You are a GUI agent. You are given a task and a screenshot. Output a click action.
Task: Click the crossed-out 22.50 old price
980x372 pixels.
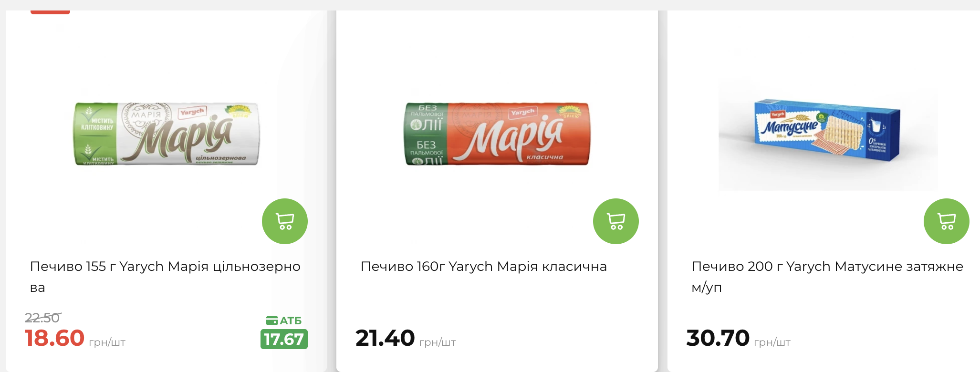pyautogui.click(x=42, y=318)
